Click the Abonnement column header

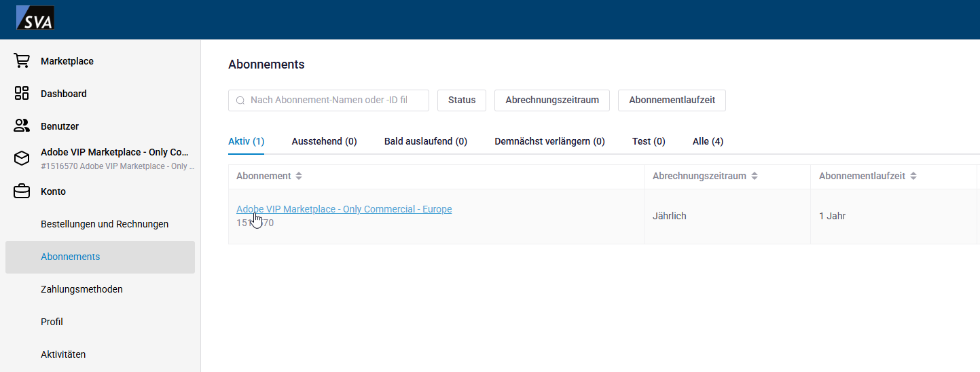pyautogui.click(x=436, y=176)
